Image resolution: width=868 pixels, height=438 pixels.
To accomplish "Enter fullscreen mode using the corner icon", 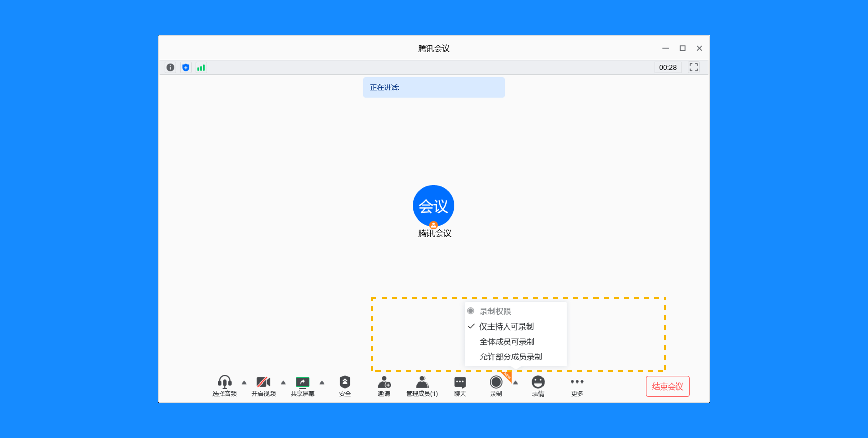I will point(694,67).
